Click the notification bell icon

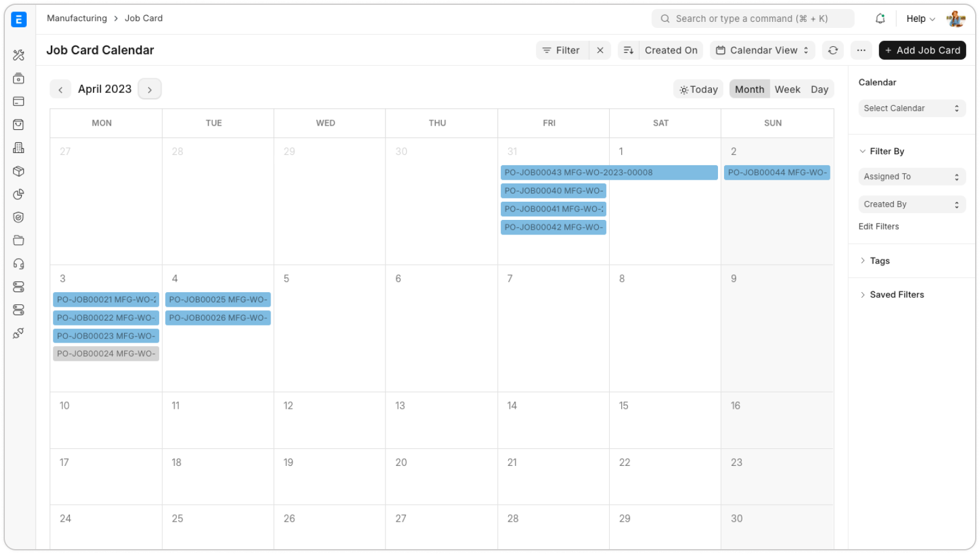click(880, 19)
